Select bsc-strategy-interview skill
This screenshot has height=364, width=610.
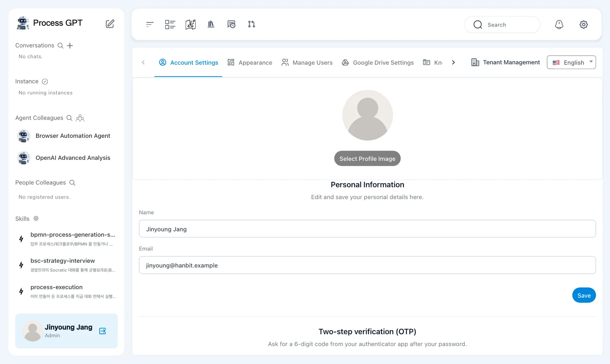coord(67,265)
